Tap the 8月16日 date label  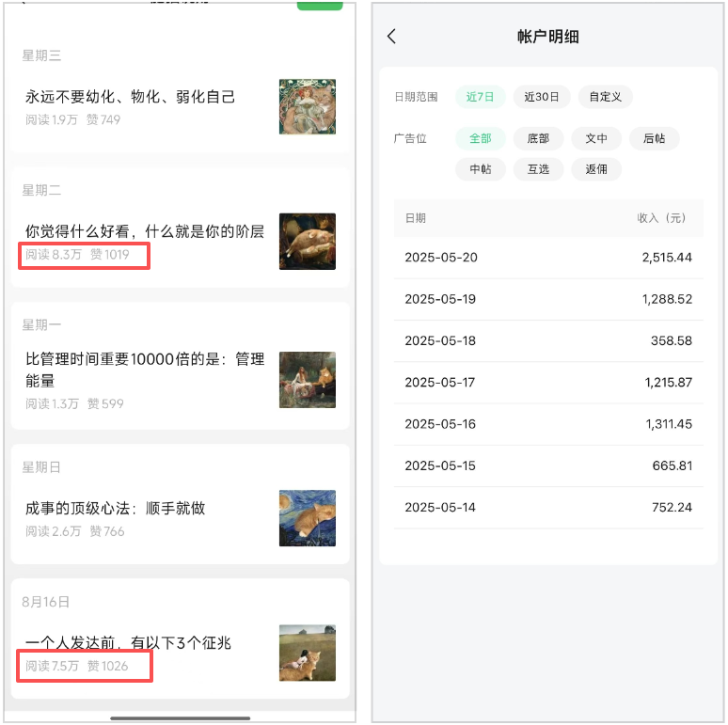pos(45,602)
